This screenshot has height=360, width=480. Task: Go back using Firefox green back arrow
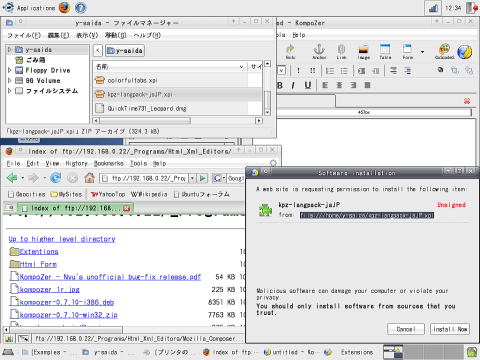(12, 178)
